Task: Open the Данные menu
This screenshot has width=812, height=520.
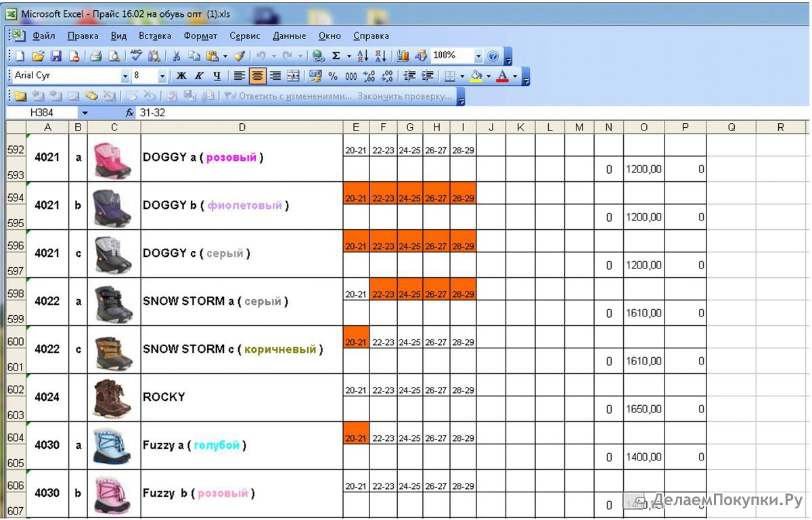Action: (289, 36)
